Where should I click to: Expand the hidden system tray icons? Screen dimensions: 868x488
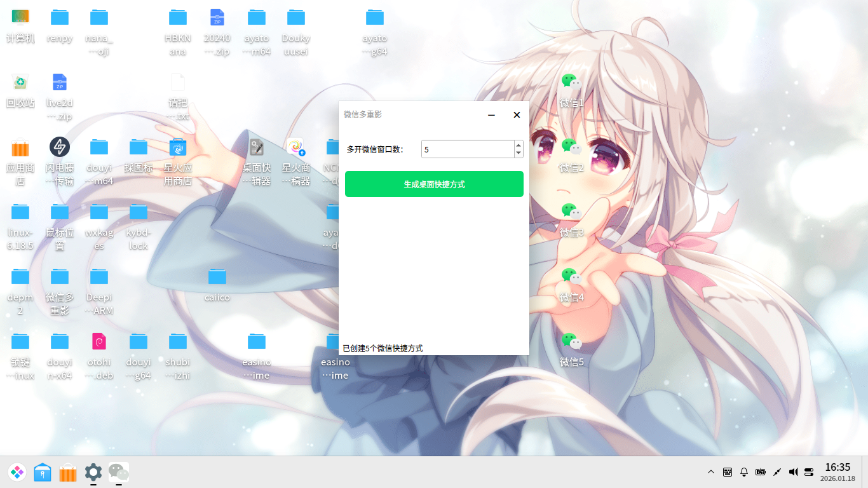(711, 472)
